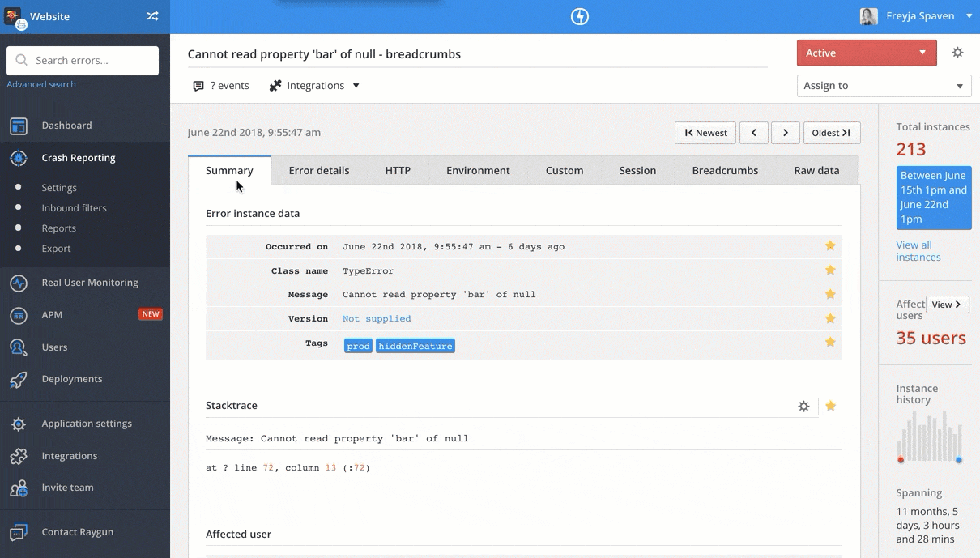The height and width of the screenshot is (558, 980).
Task: Open Inbound filters submenu item
Action: point(75,208)
